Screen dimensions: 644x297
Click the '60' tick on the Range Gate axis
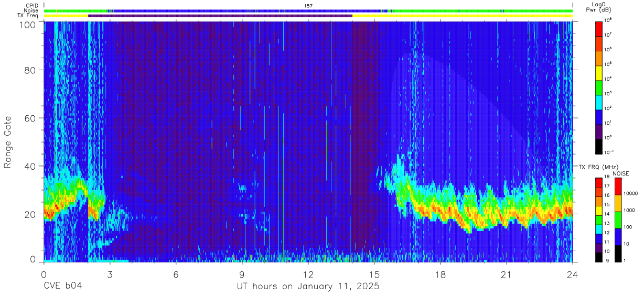tap(31, 118)
